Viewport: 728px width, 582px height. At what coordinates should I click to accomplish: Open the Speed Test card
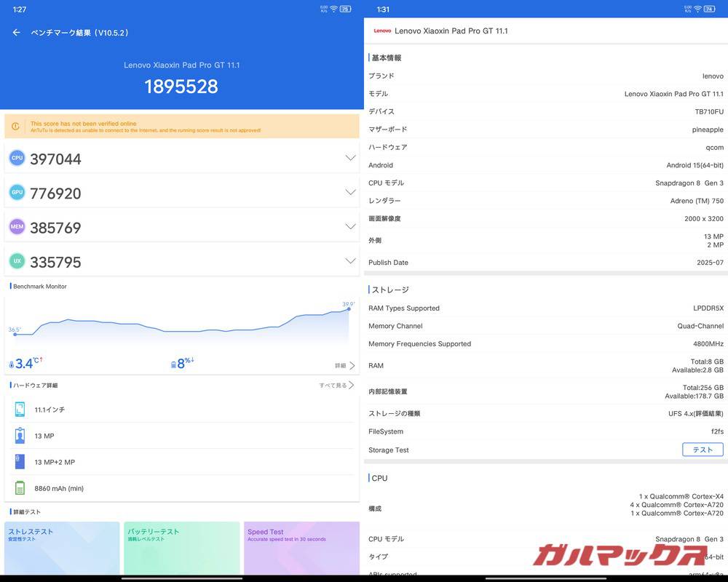pos(301,548)
